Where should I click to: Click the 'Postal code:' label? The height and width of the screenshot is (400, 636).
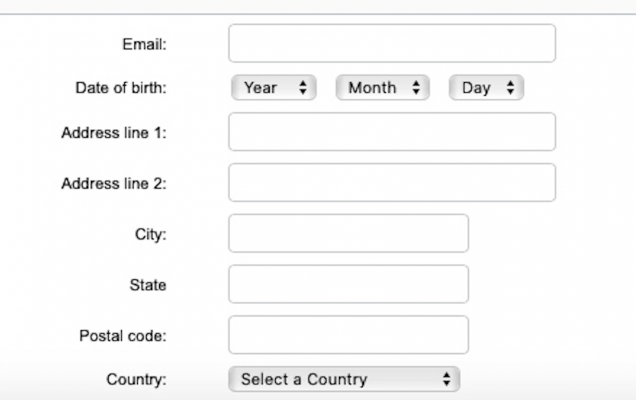point(123,336)
